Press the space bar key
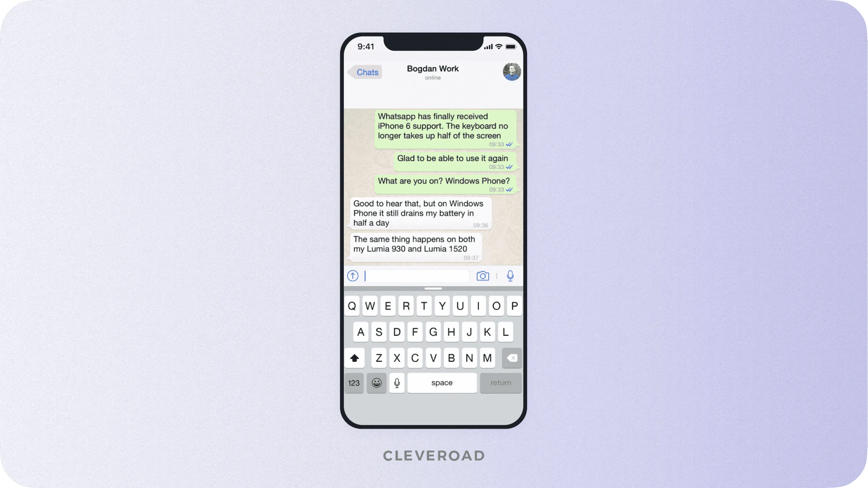Viewport: 868px width, 488px height. point(442,382)
